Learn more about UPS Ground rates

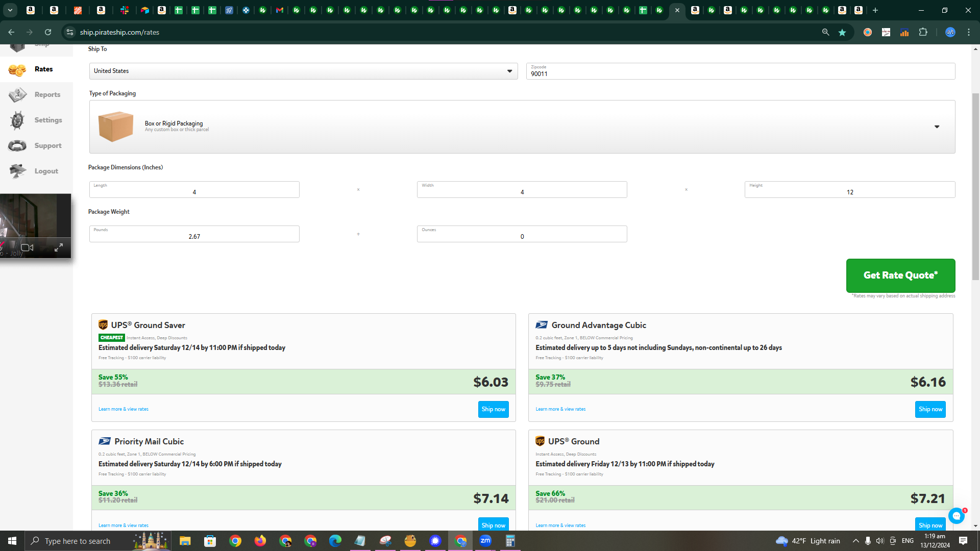click(x=560, y=525)
